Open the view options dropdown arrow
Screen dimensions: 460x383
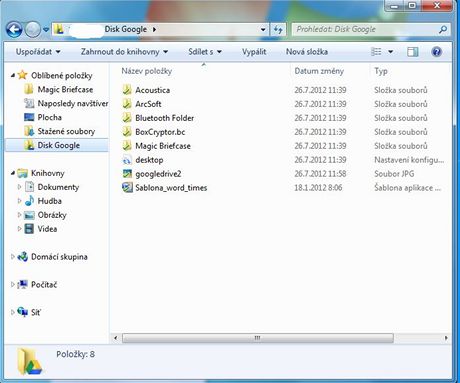click(x=390, y=52)
